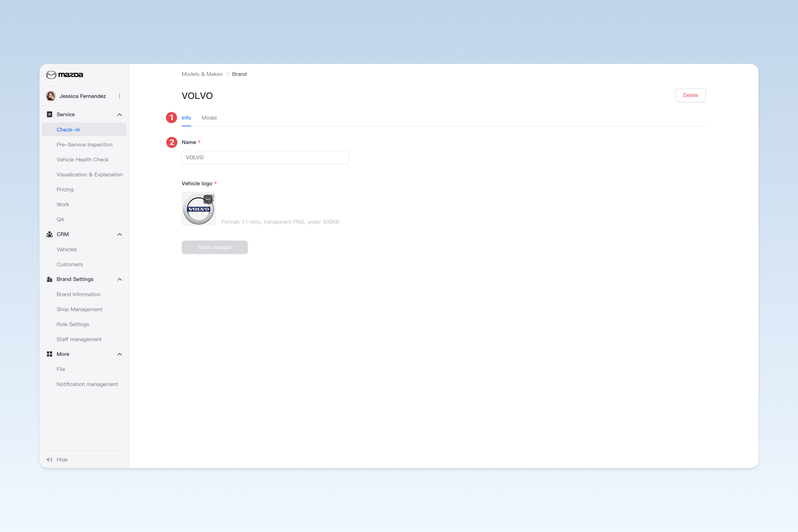The image size is (798, 532).
Task: Collapse the CRM section chevron
Action: (x=119, y=234)
